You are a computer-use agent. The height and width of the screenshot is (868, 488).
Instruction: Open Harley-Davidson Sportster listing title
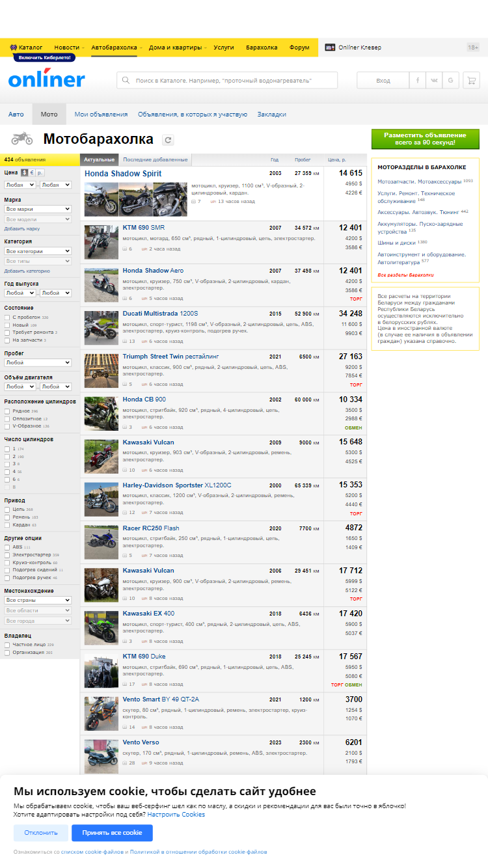176,485
